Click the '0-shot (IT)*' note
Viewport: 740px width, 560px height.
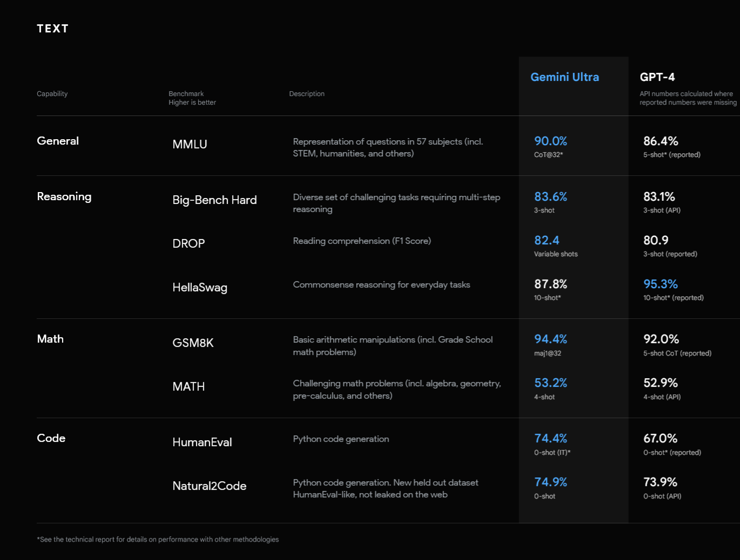coord(552,453)
